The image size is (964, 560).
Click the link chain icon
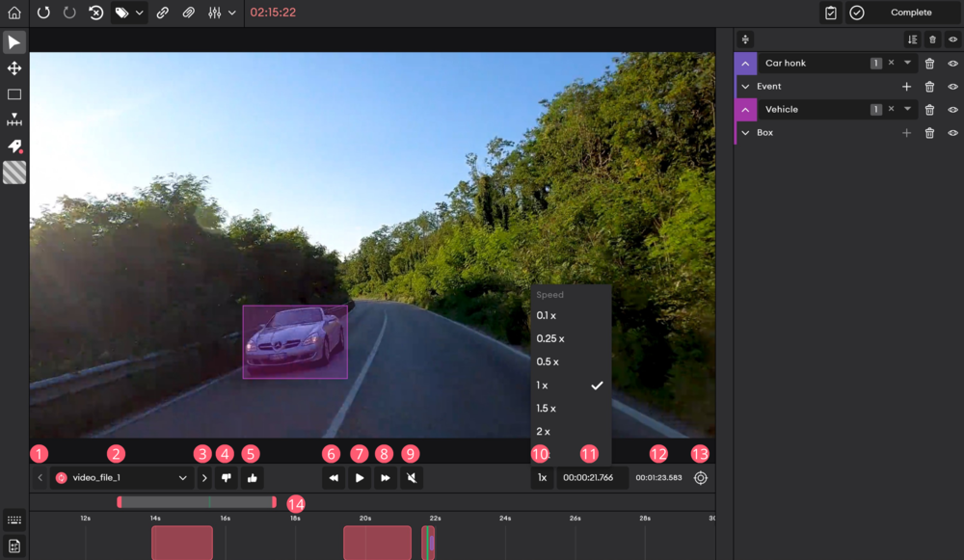point(162,13)
